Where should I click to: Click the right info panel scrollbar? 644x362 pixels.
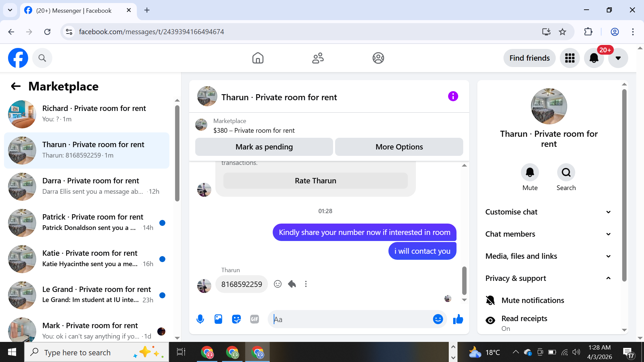click(x=624, y=185)
